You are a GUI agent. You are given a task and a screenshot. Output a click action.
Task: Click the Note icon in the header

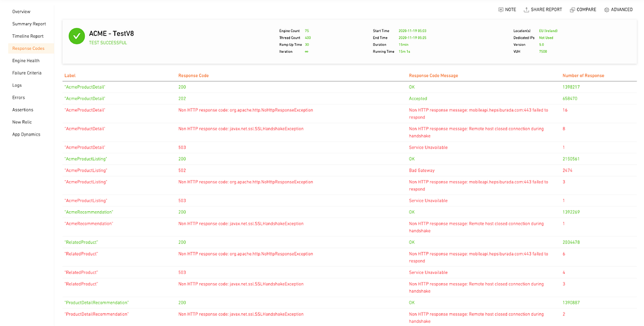501,9
